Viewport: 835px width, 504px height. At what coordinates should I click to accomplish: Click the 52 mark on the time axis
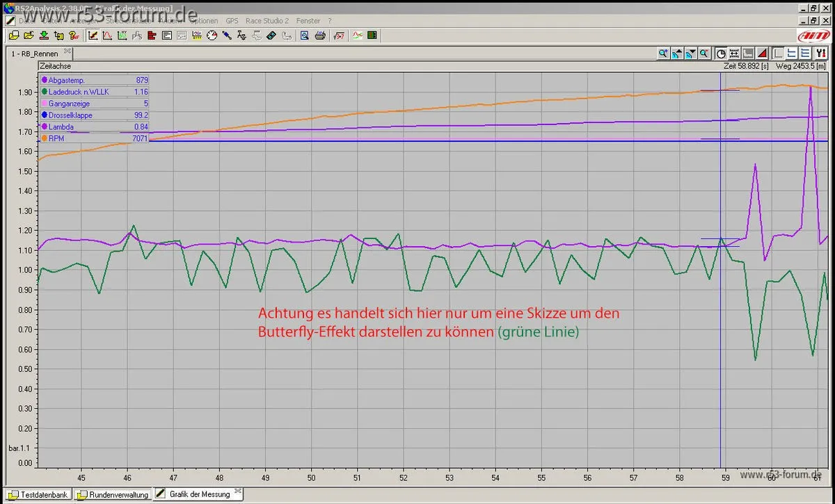[403, 478]
